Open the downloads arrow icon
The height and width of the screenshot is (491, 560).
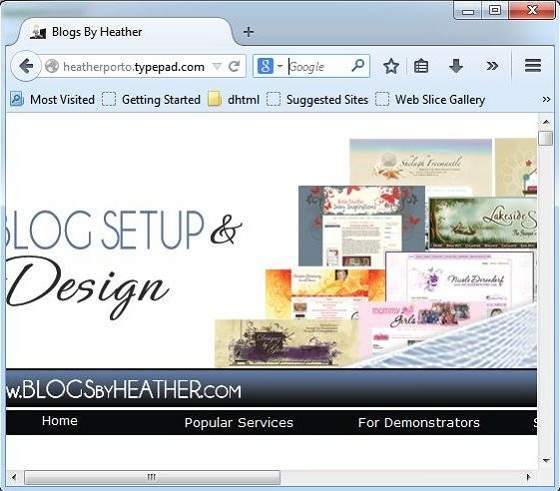click(x=456, y=66)
